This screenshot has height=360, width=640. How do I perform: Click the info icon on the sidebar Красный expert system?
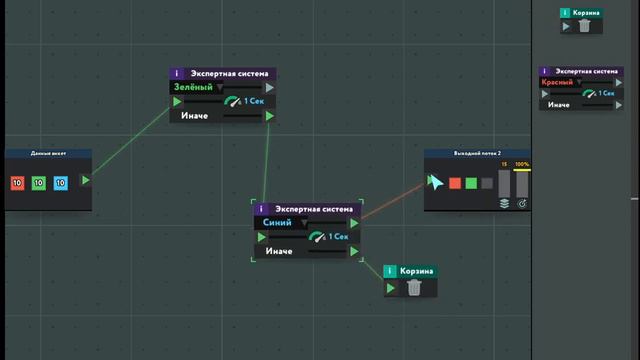tap(544, 71)
